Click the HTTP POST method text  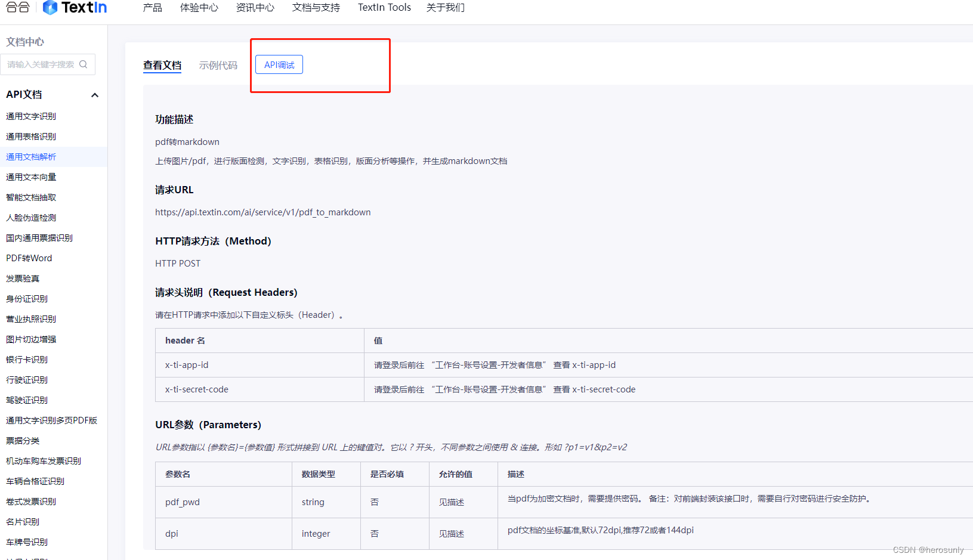pyautogui.click(x=178, y=264)
